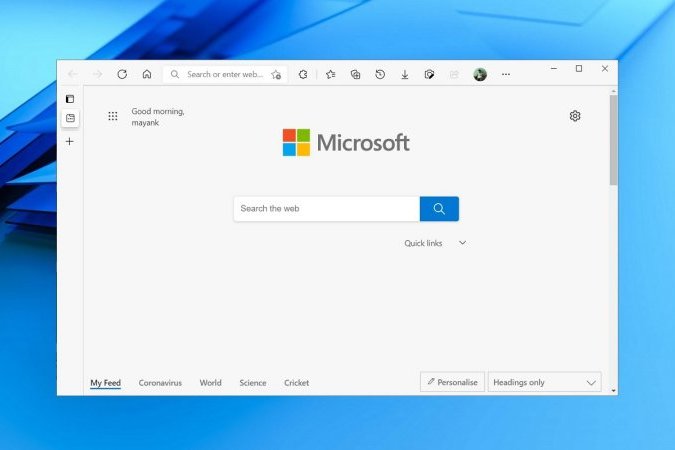Toggle vertical tabs pane icon
Screen dimensions: 675x450
[x=70, y=99]
